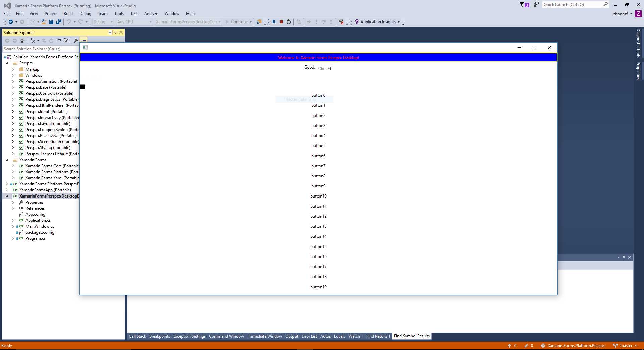The width and height of the screenshot is (644, 350).
Task: Click button19 in the app window
Action: 318,287
